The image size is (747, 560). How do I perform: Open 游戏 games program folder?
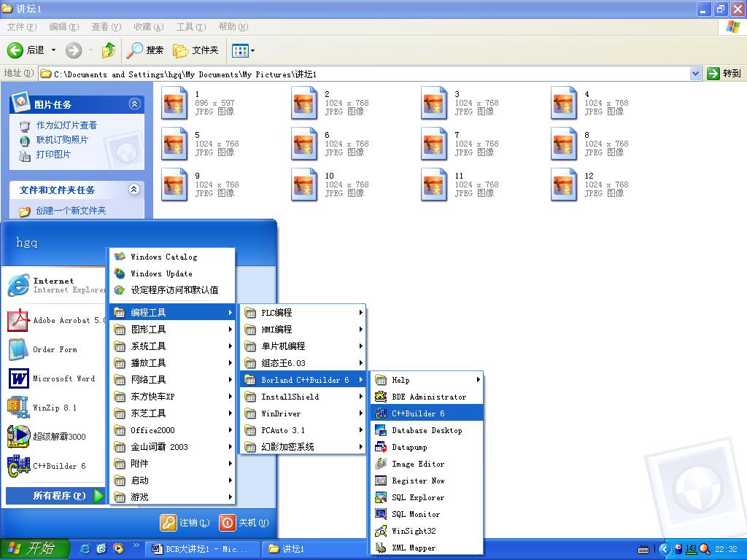coord(172,497)
